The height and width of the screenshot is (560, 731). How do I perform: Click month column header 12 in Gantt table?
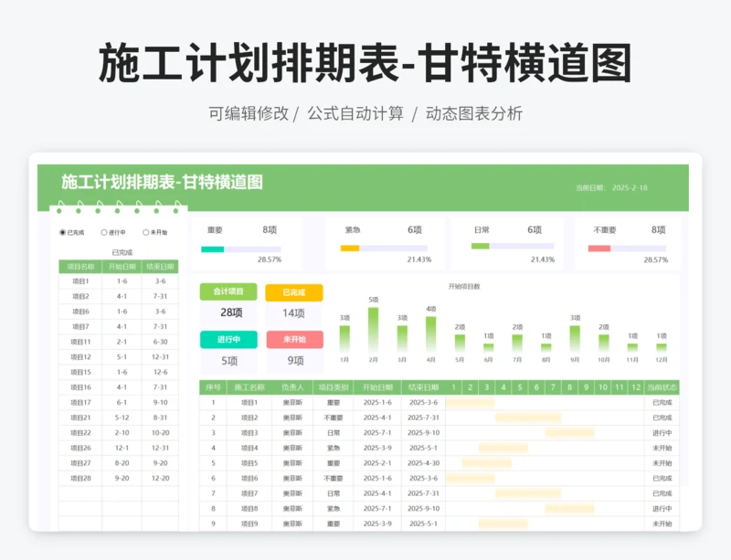point(636,387)
